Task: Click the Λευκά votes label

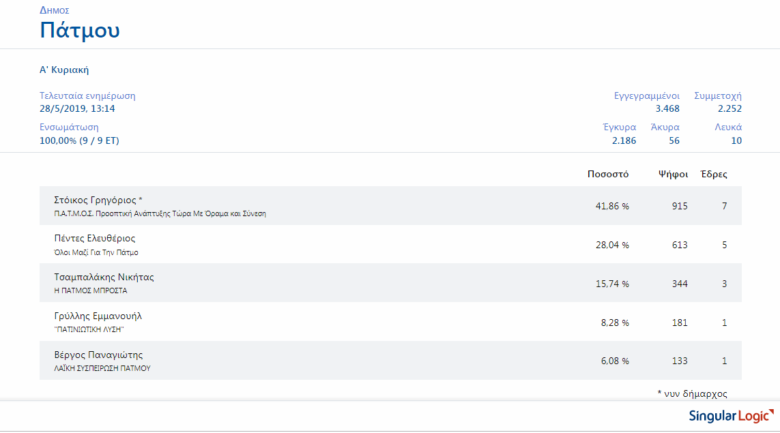Action: (x=727, y=128)
